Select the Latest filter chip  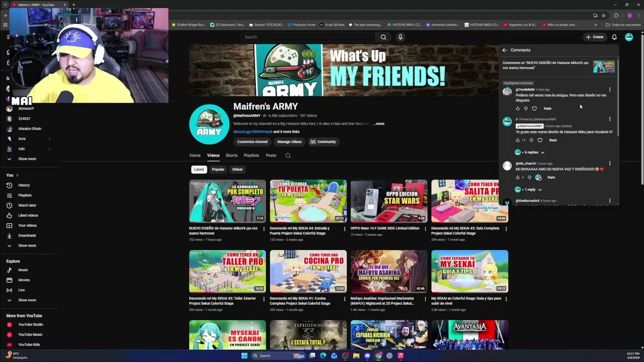(199, 169)
